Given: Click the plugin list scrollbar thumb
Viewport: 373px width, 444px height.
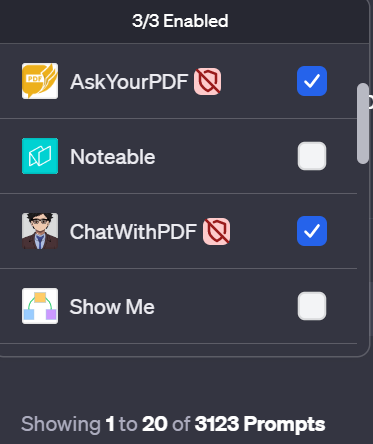Looking at the screenshot, I should point(363,123).
